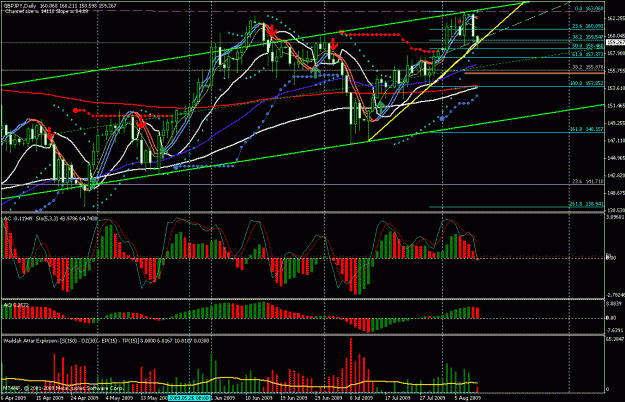The height and width of the screenshot is (402, 625).
Task: Click the '29 Jun 2009' date label
Action: [x=328, y=398]
